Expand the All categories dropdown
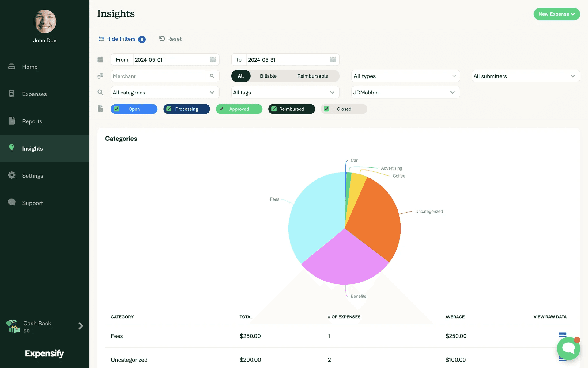The image size is (588, 368). click(165, 92)
